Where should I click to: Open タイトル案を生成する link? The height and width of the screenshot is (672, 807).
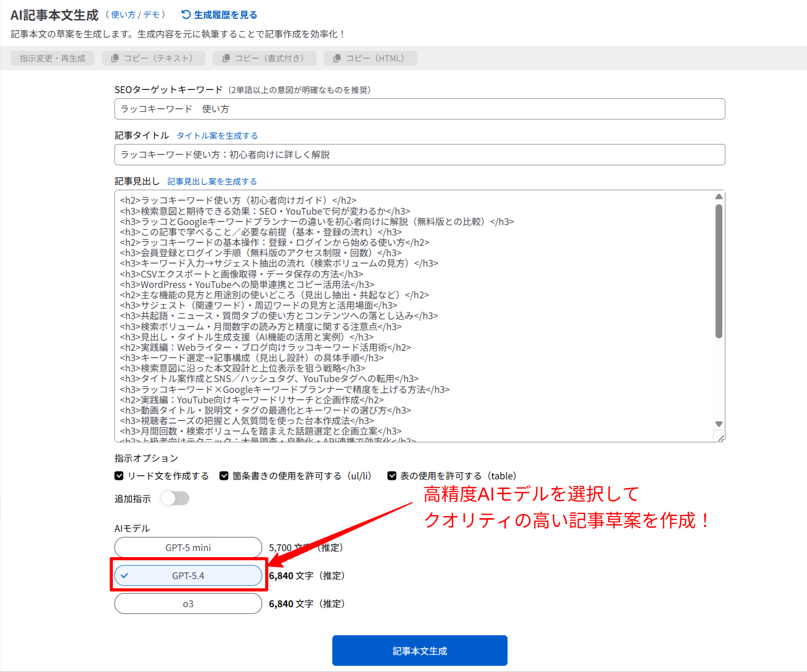pyautogui.click(x=217, y=136)
